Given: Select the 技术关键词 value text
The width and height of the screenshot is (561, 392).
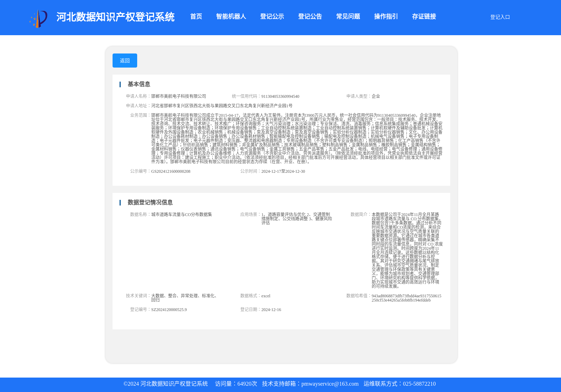Looking at the screenshot, I should point(185,298).
